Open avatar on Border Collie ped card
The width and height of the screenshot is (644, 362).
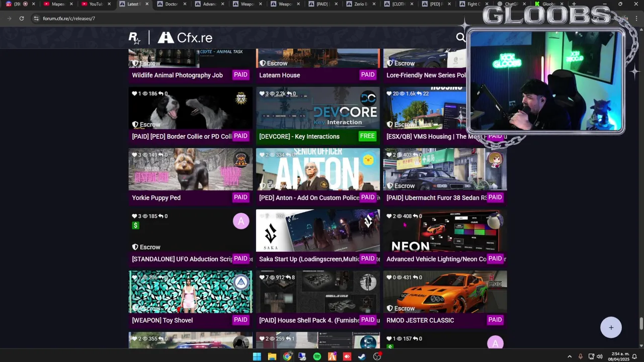242,99
